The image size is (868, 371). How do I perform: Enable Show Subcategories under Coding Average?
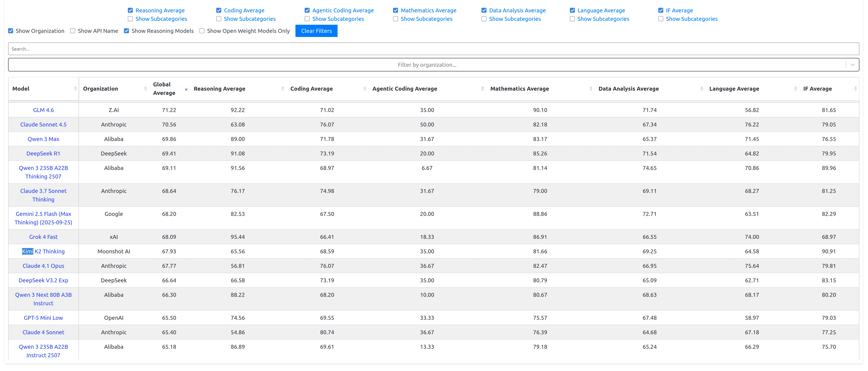pyautogui.click(x=219, y=19)
